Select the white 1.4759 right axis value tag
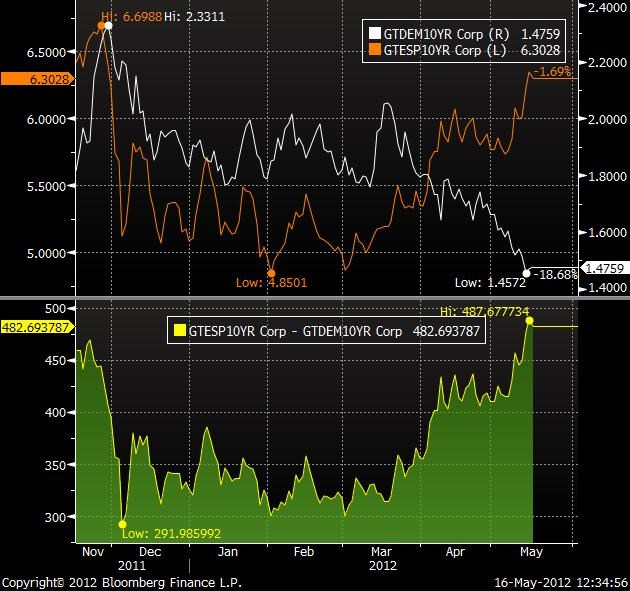The width and height of the screenshot is (630, 591). pyautogui.click(x=604, y=268)
